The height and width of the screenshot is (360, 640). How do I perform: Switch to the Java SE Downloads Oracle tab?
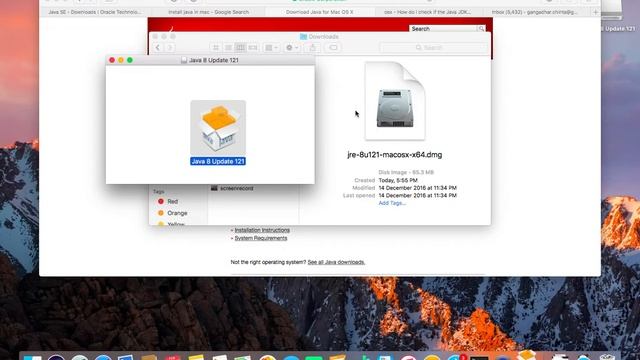[x=95, y=12]
